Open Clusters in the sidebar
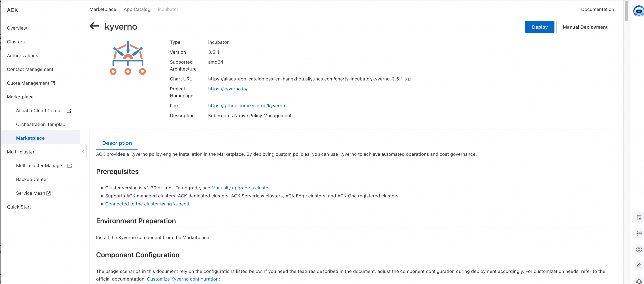 16,42
